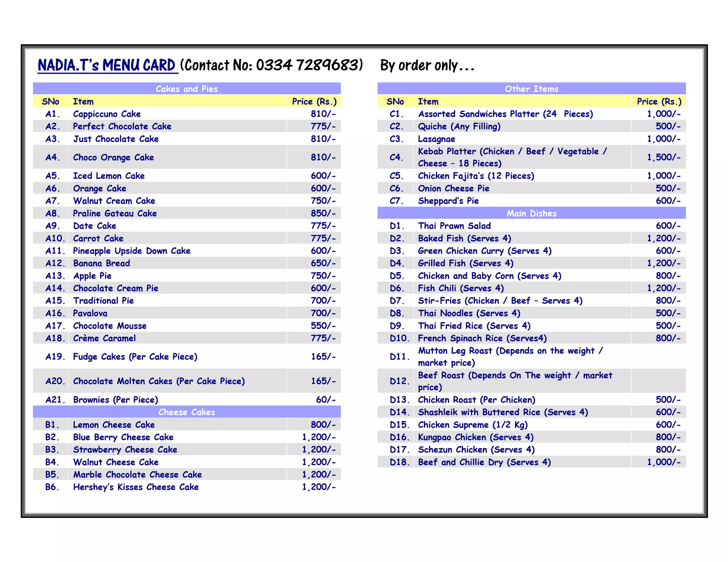Select the Other Items section header
Viewport: 728px width, 562px height.
[531, 89]
